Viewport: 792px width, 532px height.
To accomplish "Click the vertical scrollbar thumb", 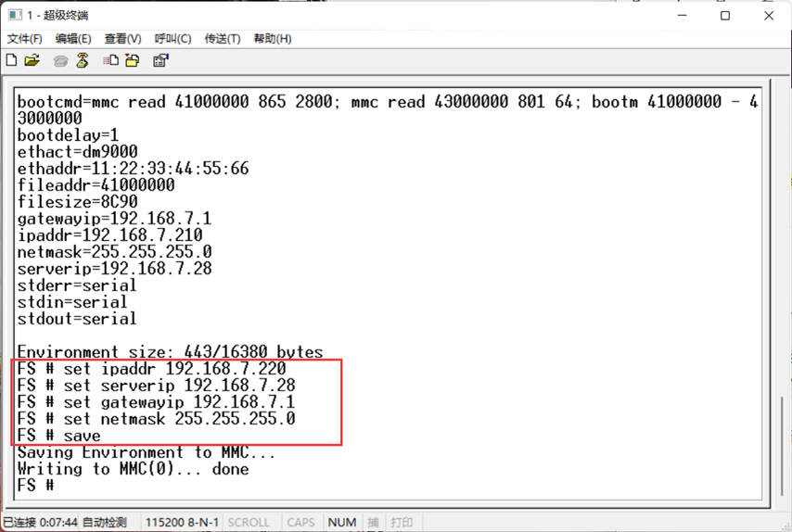I will 782,445.
